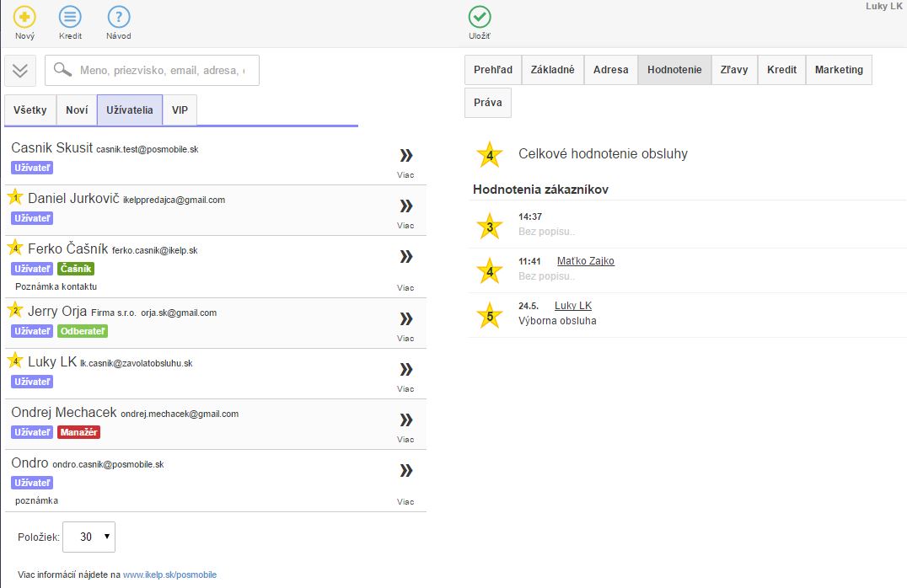Show the Noví contacts tab
The image size is (907, 588).
[77, 110]
